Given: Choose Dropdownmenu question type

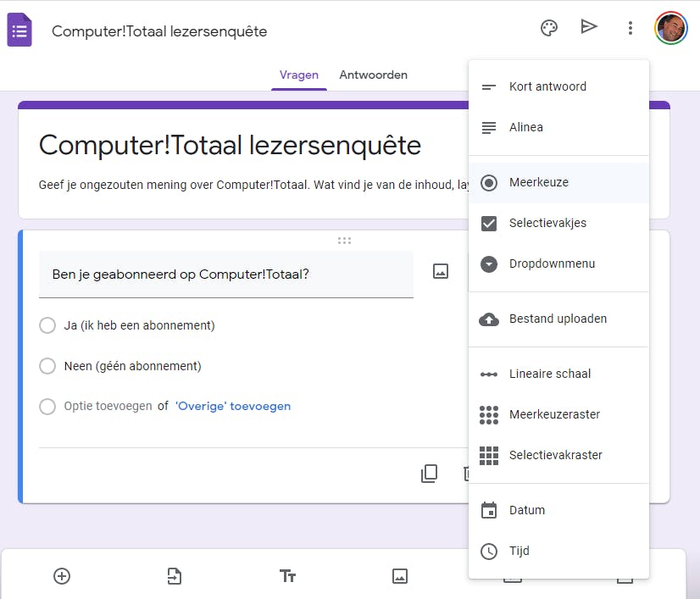Looking at the screenshot, I should (x=552, y=263).
